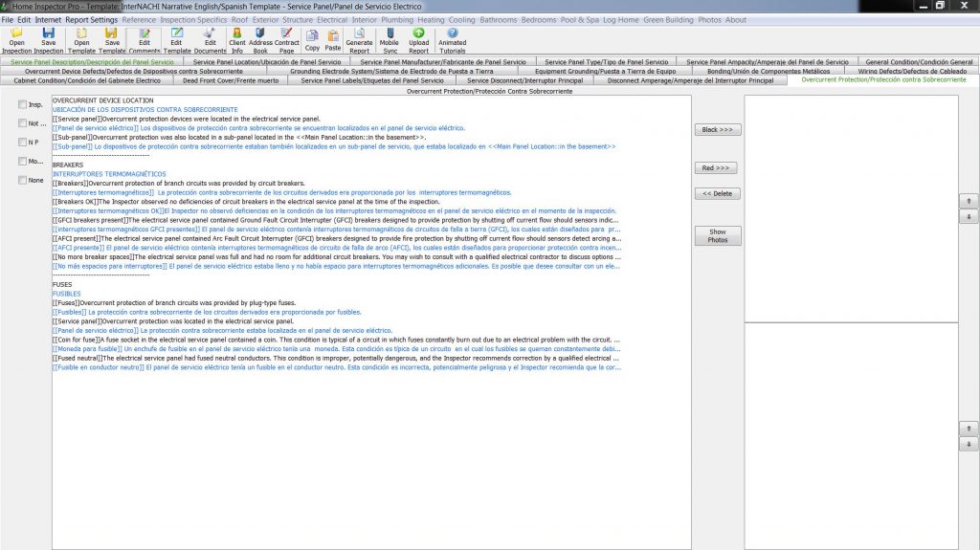Enable the None checkbox
Image resolution: width=980 pixels, height=550 pixels.
[x=23, y=180]
